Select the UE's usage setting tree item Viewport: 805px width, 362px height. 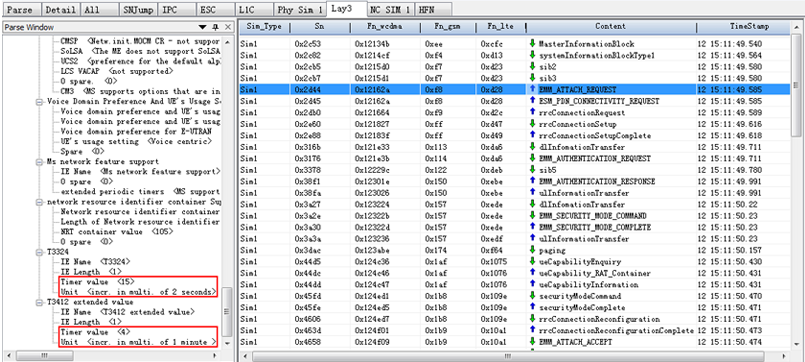click(x=99, y=141)
